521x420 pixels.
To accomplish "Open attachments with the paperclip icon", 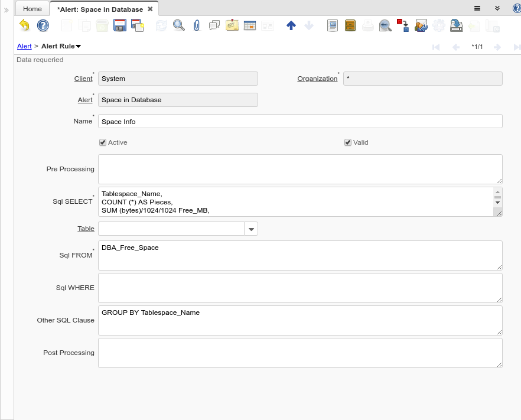I will [197, 25].
